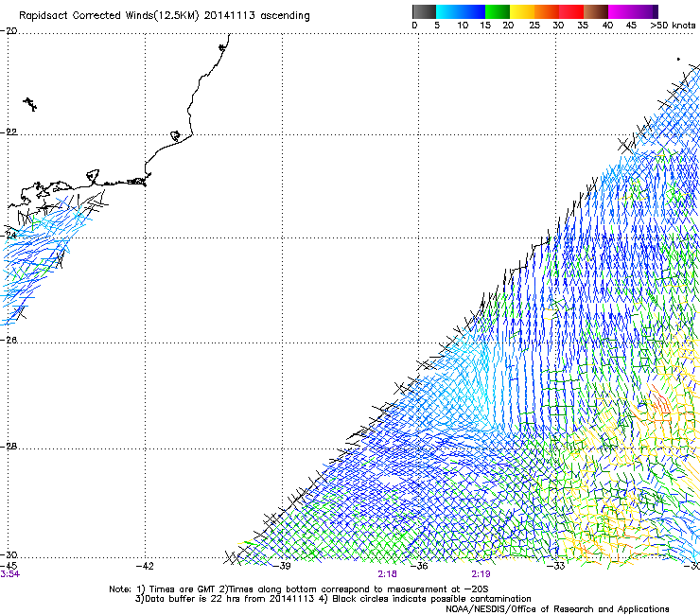The image size is (700, 615).
Task: Click the 'NOAA/NESDIS/Office of Research and Applications' credit
Action: click(557, 609)
